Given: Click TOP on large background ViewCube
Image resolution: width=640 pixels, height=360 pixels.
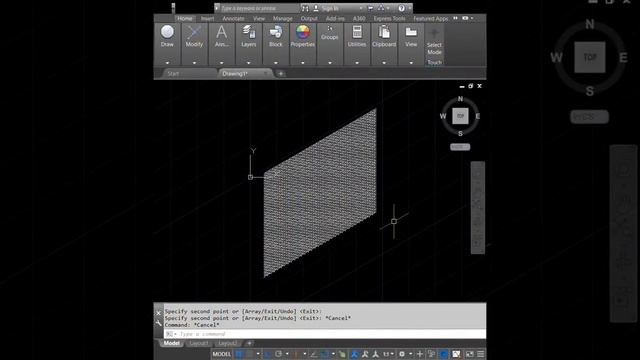Looking at the screenshot, I should pyautogui.click(x=590, y=57).
